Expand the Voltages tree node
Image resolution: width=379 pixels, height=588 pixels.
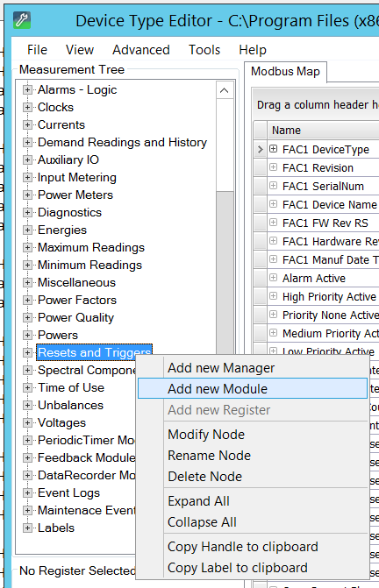[27, 422]
